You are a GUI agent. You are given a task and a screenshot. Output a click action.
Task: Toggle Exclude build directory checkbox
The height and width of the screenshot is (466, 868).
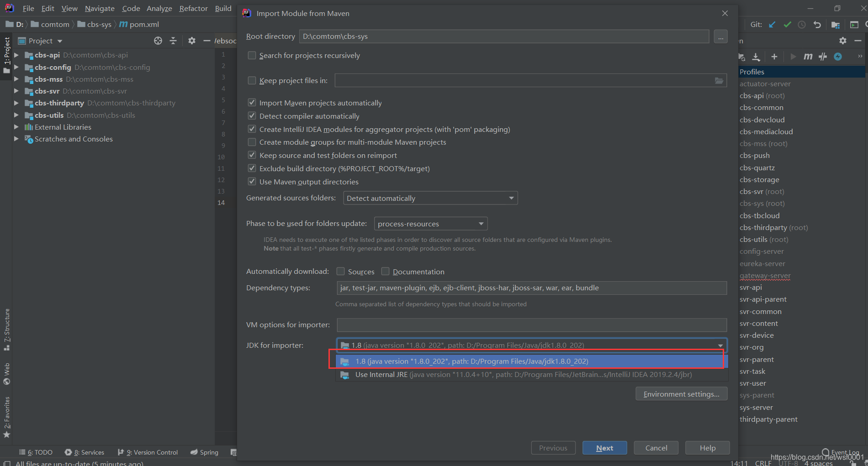pos(252,168)
